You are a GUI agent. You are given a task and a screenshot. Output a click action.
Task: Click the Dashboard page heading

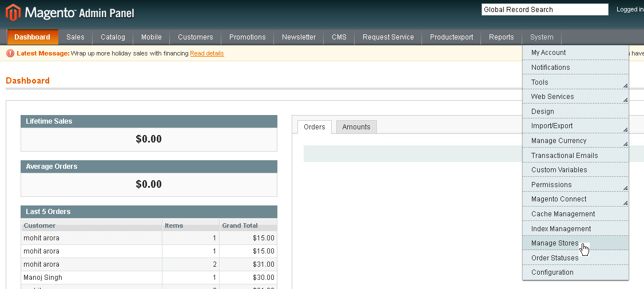[27, 81]
